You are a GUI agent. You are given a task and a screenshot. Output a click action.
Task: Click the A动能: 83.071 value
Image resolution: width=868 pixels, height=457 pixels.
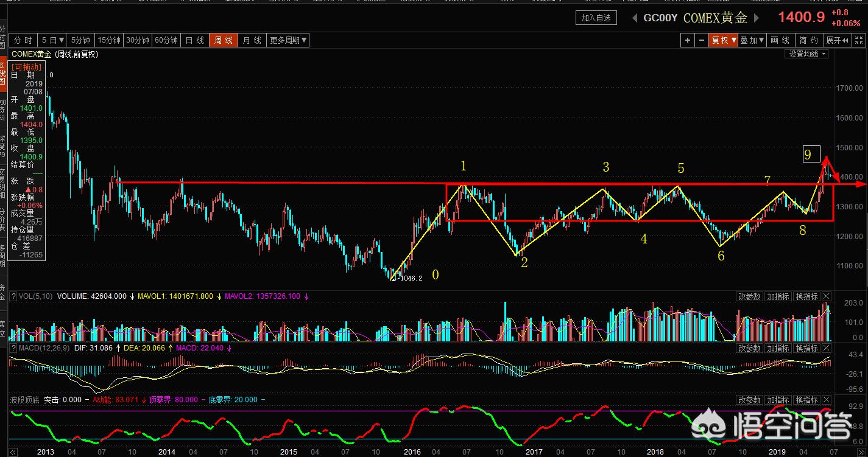(115, 400)
